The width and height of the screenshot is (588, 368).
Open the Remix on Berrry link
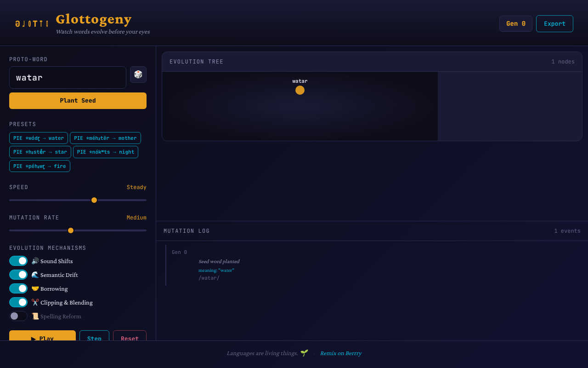341,353
